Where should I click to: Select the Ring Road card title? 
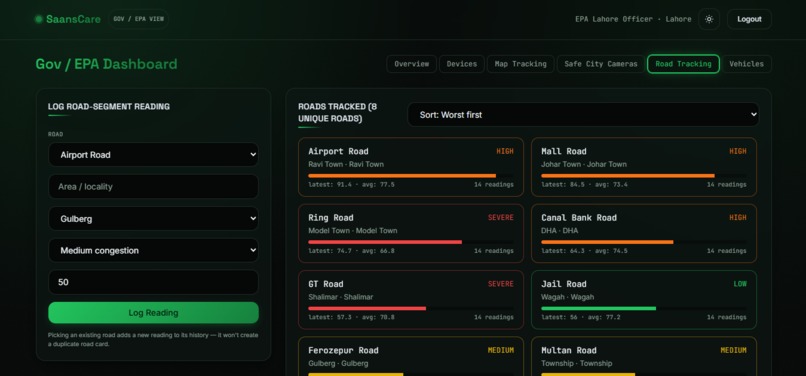click(331, 218)
